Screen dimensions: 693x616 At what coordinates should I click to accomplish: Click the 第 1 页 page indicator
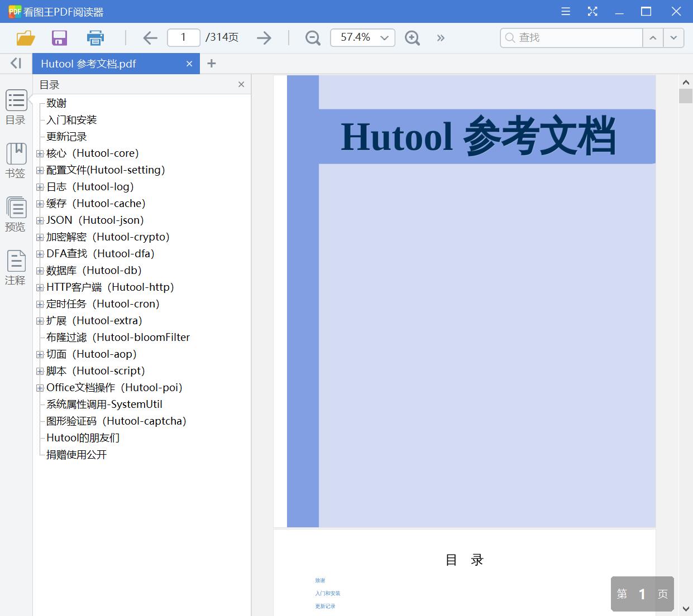pyautogui.click(x=642, y=594)
